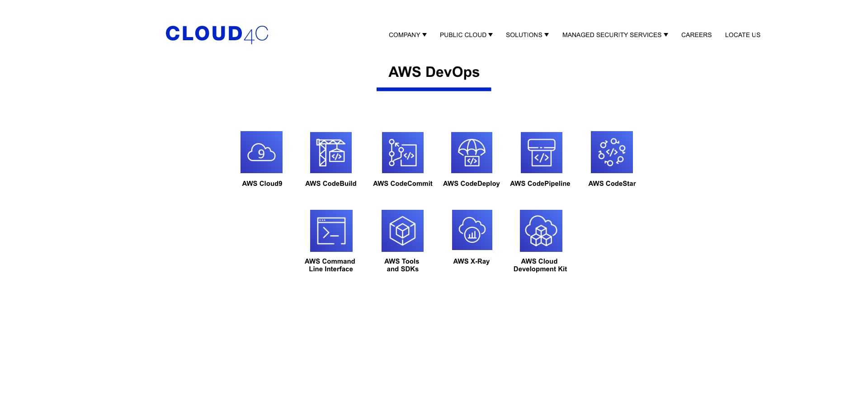Image resolution: width=868 pixels, height=397 pixels.
Task: Click the AWS X-Ray label
Action: (x=472, y=261)
